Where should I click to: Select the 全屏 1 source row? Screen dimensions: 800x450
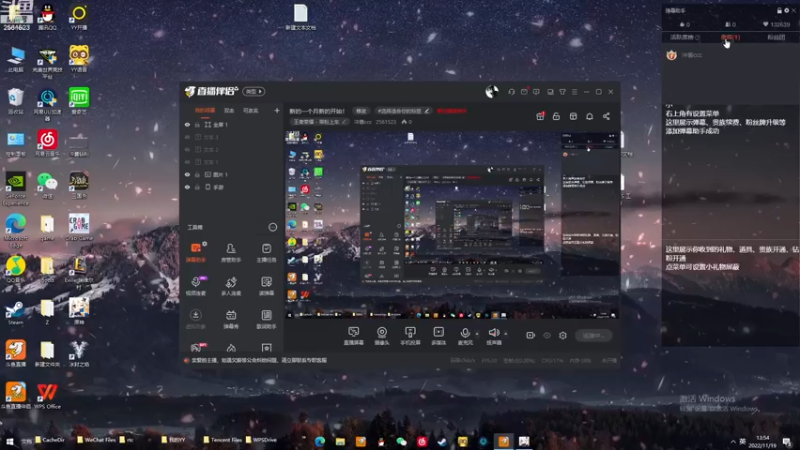[232, 124]
